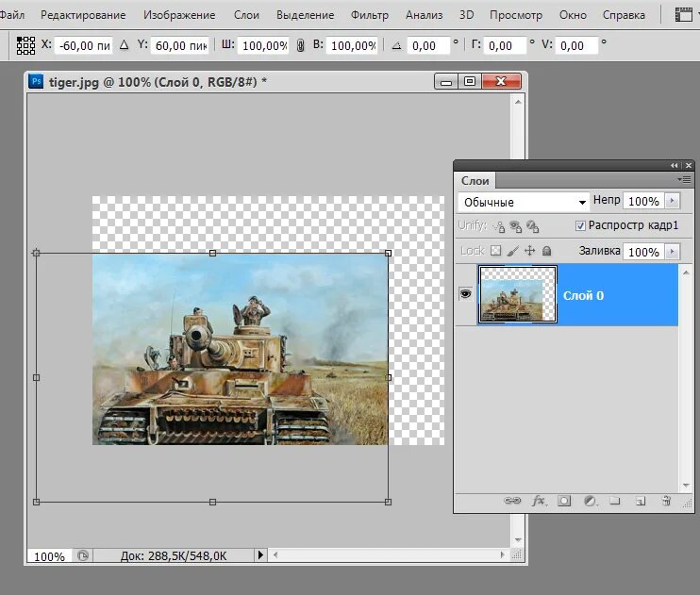Open the 3D menu

click(467, 15)
